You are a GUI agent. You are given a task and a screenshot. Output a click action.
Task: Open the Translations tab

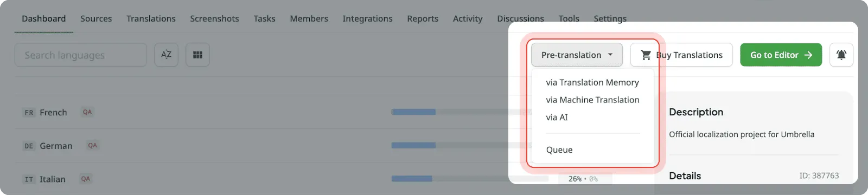151,18
